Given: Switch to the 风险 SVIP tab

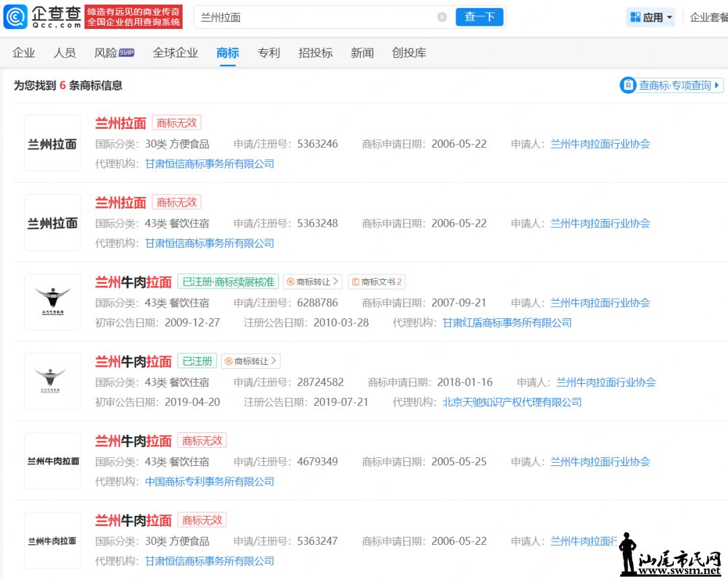Looking at the screenshot, I should pos(114,53).
